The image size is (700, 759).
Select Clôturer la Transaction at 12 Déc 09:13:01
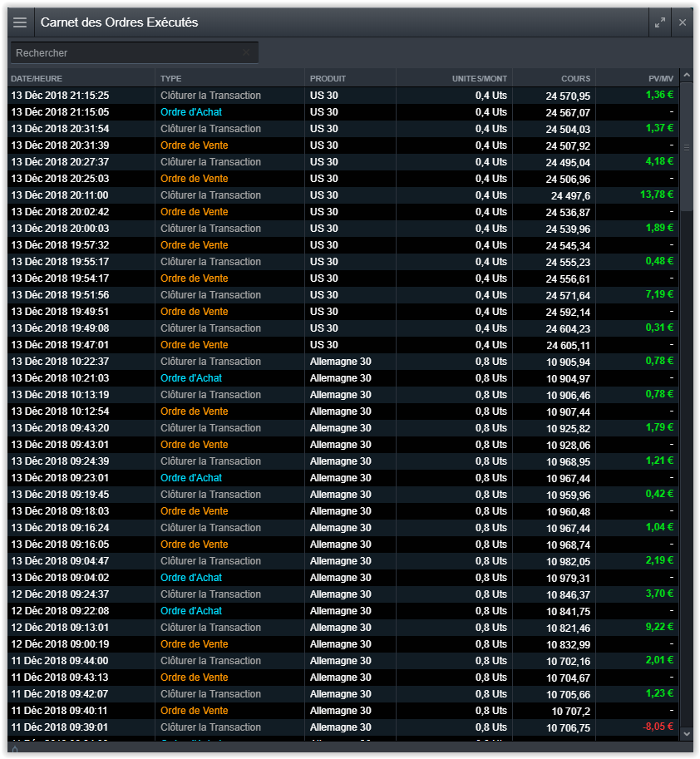(x=210, y=628)
